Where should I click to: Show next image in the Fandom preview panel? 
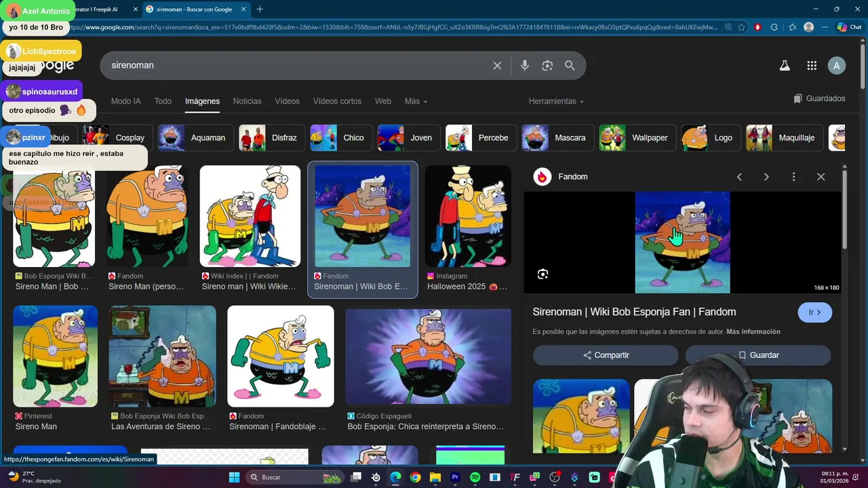766,177
